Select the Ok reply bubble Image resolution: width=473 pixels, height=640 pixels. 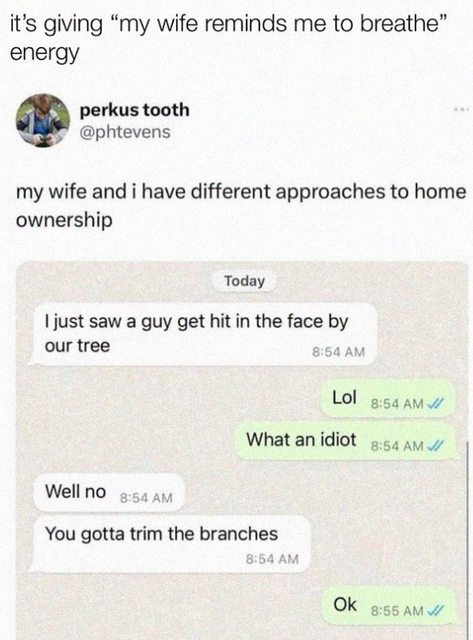(388, 606)
